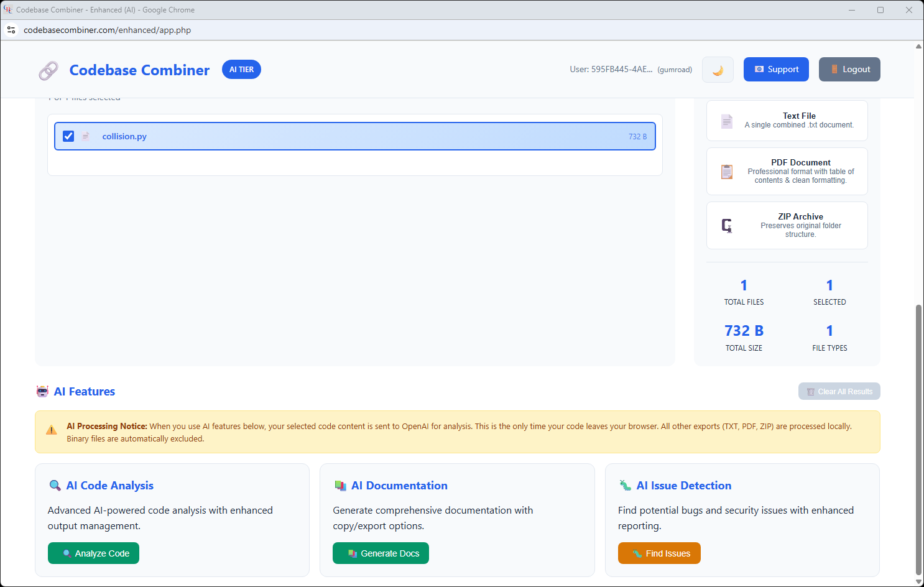This screenshot has width=924, height=587.
Task: Click the 732 B TOTAL SIZE value
Action: (744, 331)
